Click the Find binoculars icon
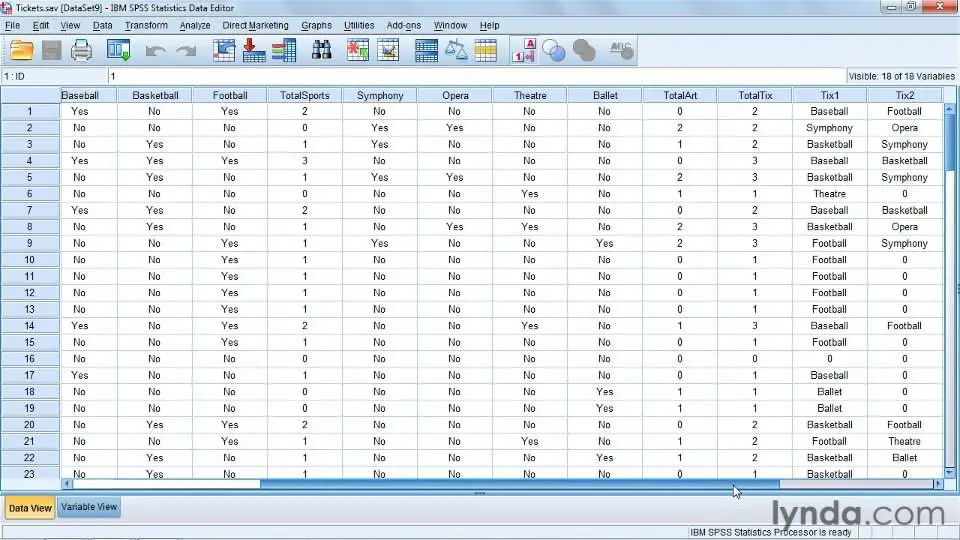Screen dimensions: 960x540 pos(321,50)
